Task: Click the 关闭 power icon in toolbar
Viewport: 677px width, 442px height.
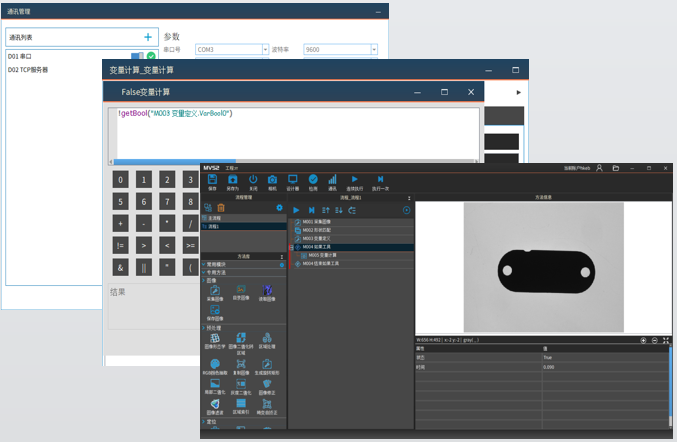Action: click(x=252, y=181)
